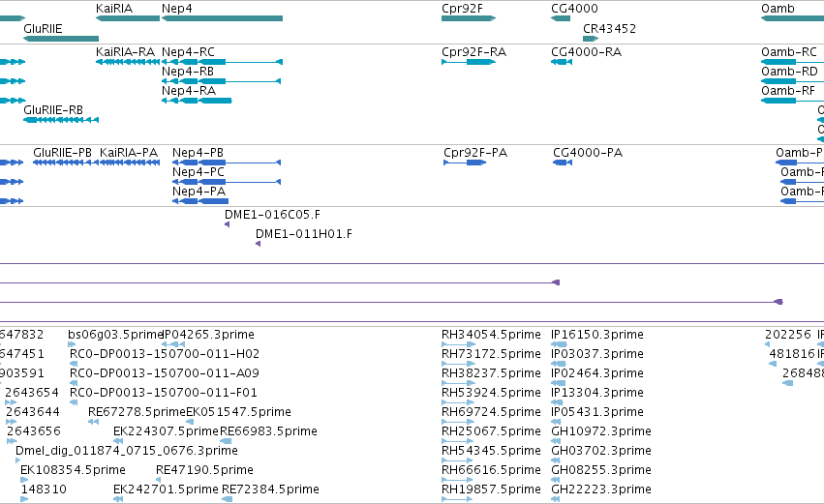Viewport: 824px width, 504px height.
Task: Select the GH03702.3prime EST
Action: (x=556, y=460)
